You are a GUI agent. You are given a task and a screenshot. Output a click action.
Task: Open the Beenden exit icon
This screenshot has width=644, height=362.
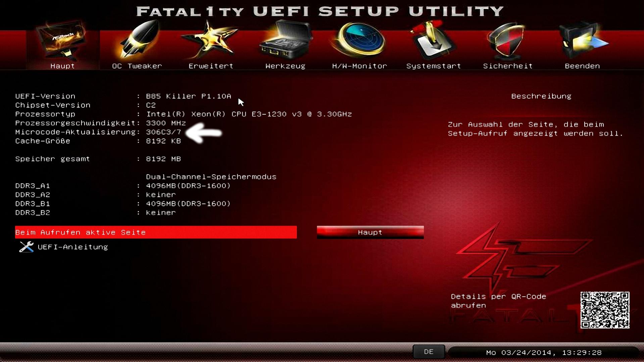tap(583, 40)
